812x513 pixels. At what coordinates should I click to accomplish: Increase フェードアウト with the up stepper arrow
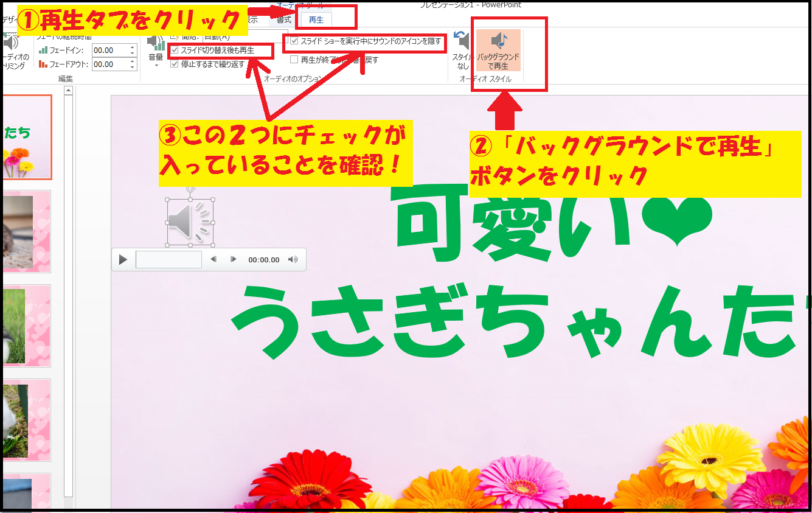point(133,61)
